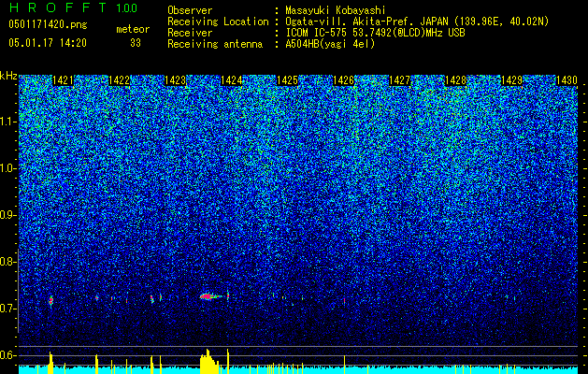588x374 pixels.
Task: Click the Observer field label
Action: tap(190, 10)
